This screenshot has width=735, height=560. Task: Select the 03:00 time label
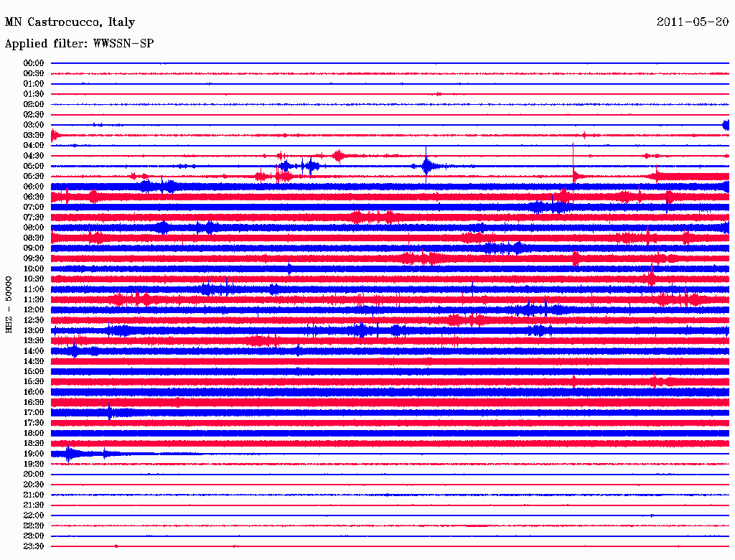(x=33, y=125)
